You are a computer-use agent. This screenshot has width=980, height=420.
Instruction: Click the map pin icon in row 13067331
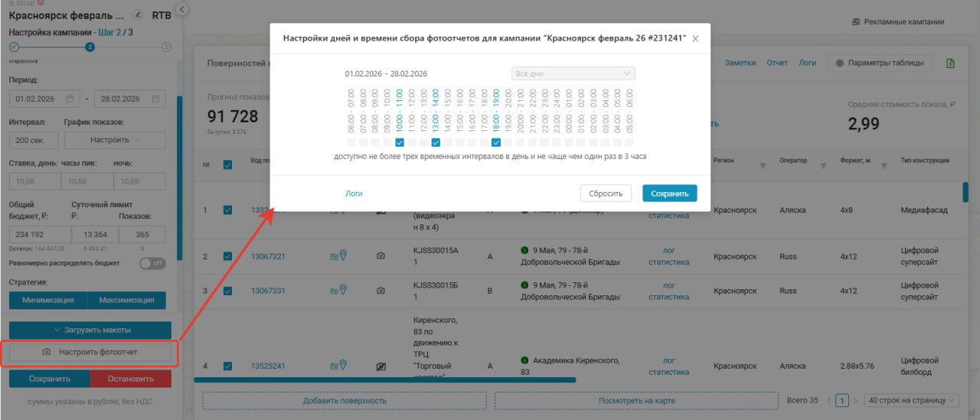pyautogui.click(x=343, y=290)
